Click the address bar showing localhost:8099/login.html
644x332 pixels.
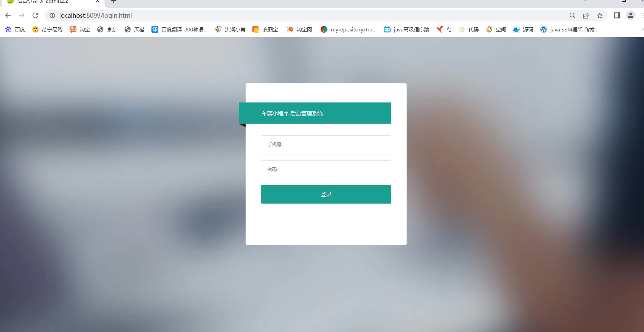(307, 15)
